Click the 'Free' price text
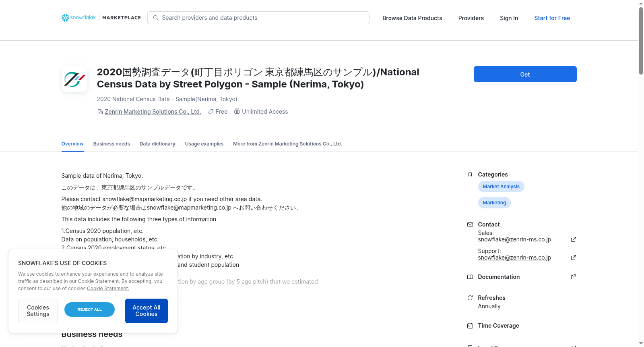 [x=221, y=112]
